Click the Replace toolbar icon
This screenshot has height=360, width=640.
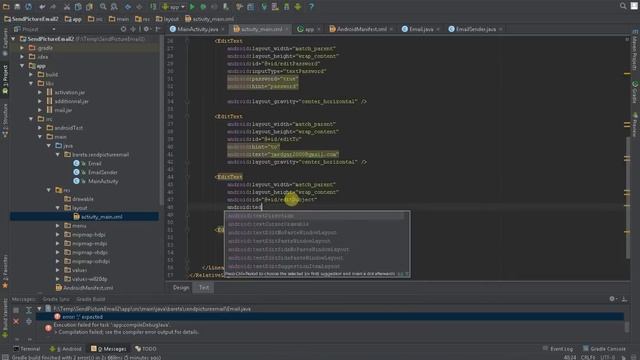coord(114,7)
